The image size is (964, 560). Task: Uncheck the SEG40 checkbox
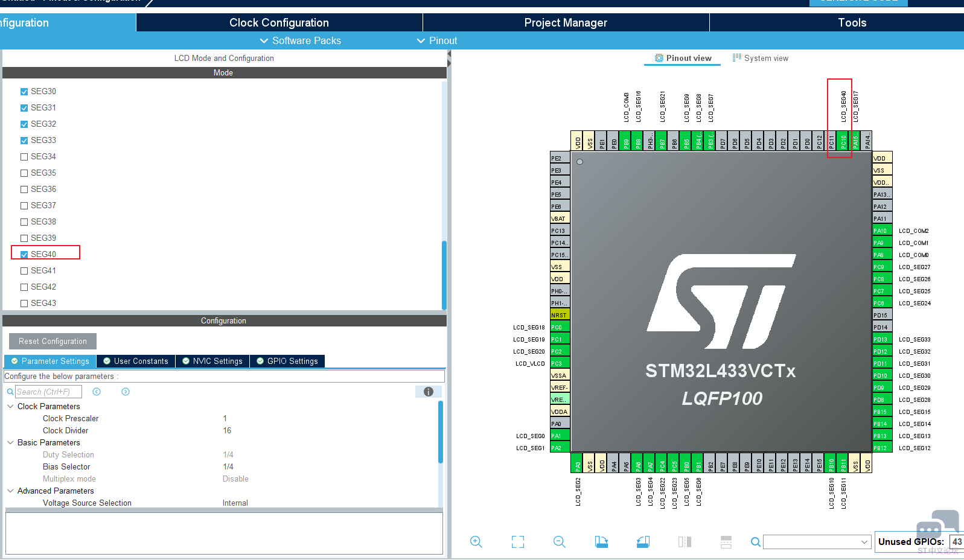pyautogui.click(x=24, y=255)
